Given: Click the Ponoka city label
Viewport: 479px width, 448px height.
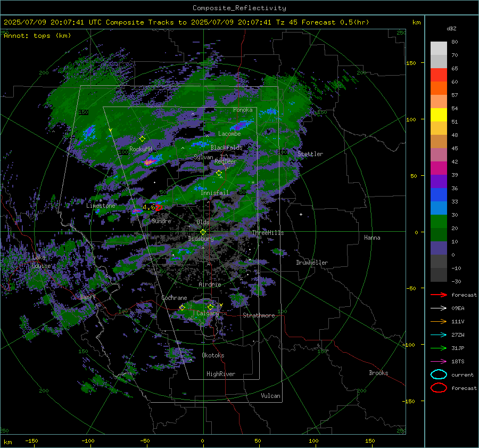Looking at the screenshot, I should (243, 110).
